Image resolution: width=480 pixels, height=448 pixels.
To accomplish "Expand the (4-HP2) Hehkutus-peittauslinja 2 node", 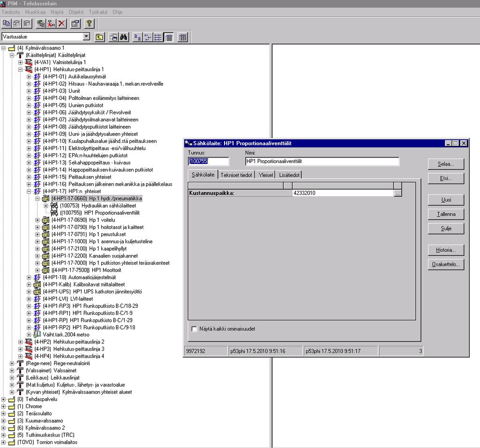I will [20, 342].
